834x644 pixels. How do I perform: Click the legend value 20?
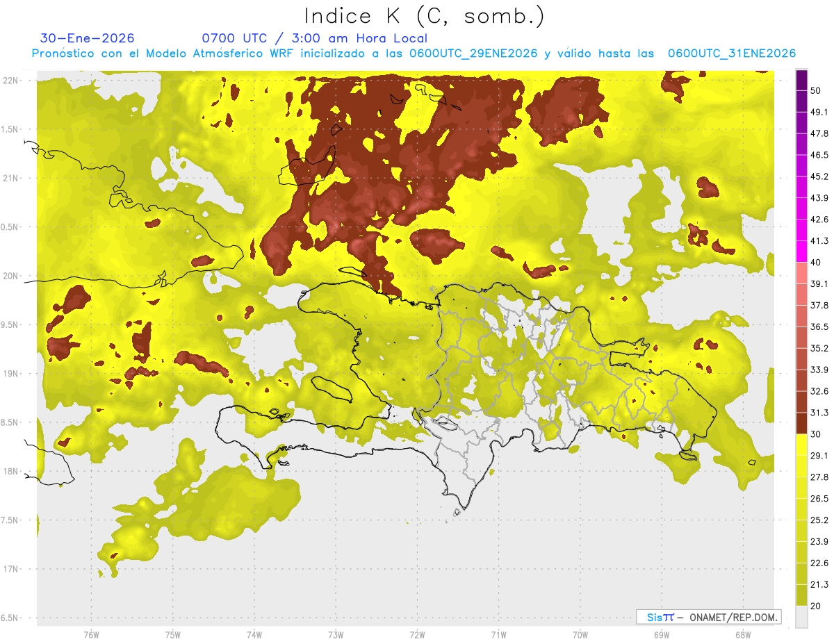[816, 606]
